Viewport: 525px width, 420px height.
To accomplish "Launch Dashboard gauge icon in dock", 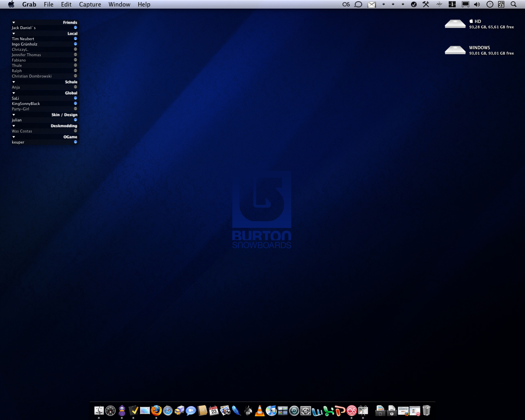I will click(110, 411).
